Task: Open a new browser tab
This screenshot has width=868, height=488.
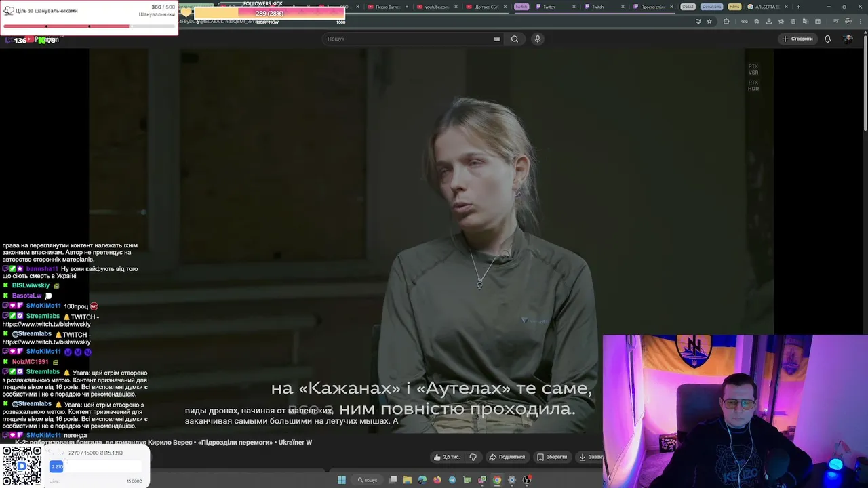Action: [x=798, y=7]
